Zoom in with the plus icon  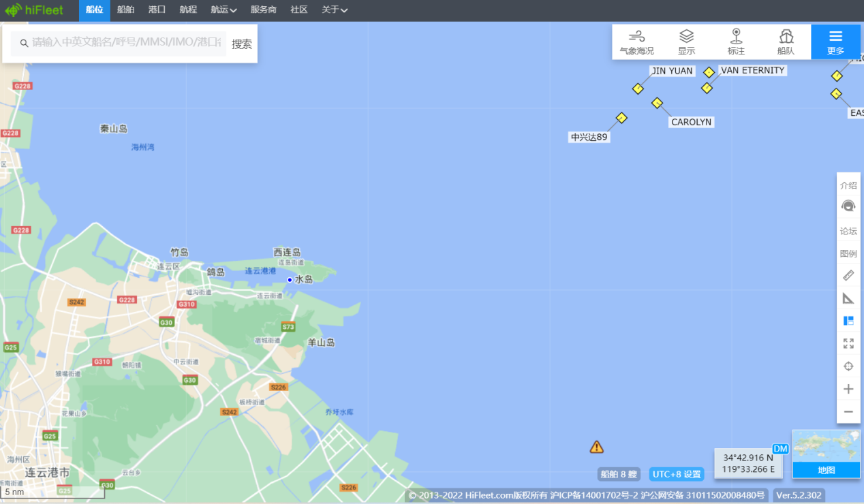[x=848, y=390]
